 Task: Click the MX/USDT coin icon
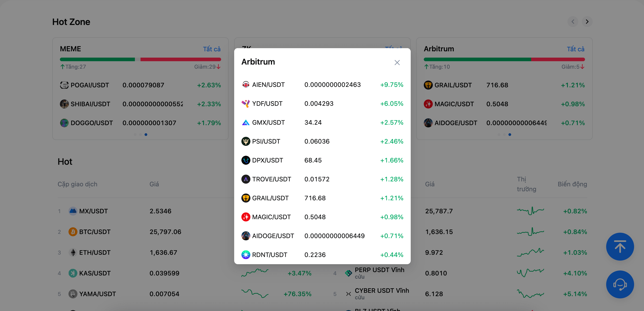pyautogui.click(x=73, y=211)
